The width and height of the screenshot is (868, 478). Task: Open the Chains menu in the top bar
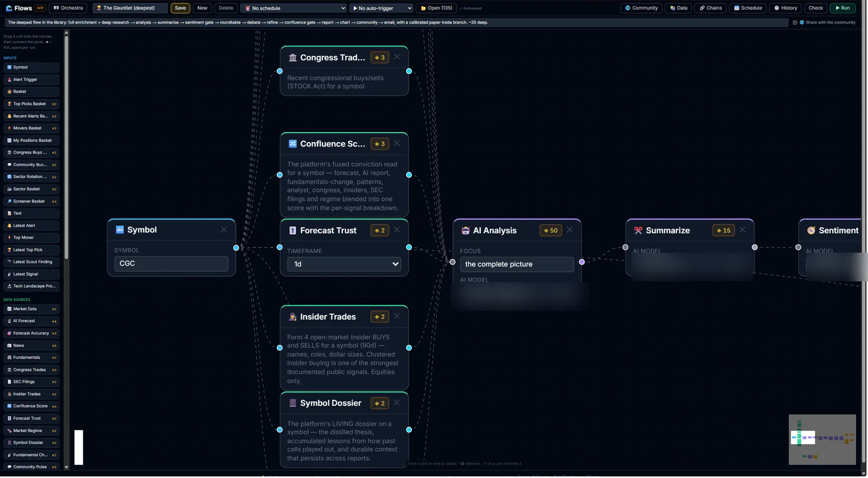tap(711, 8)
